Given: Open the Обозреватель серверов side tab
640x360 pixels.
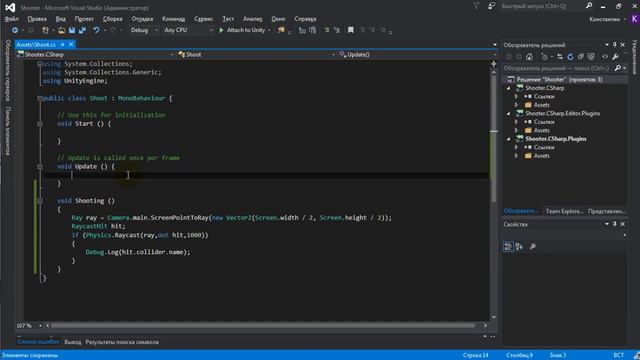Looking at the screenshot, I should coord(7,71).
